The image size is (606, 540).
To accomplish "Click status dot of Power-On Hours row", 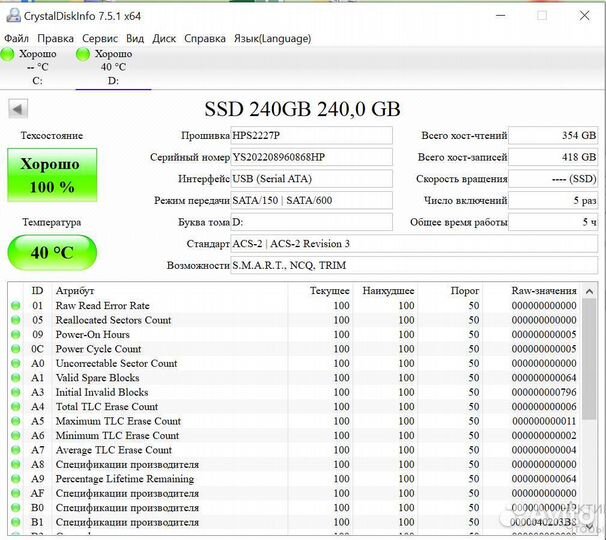I will 15,334.
